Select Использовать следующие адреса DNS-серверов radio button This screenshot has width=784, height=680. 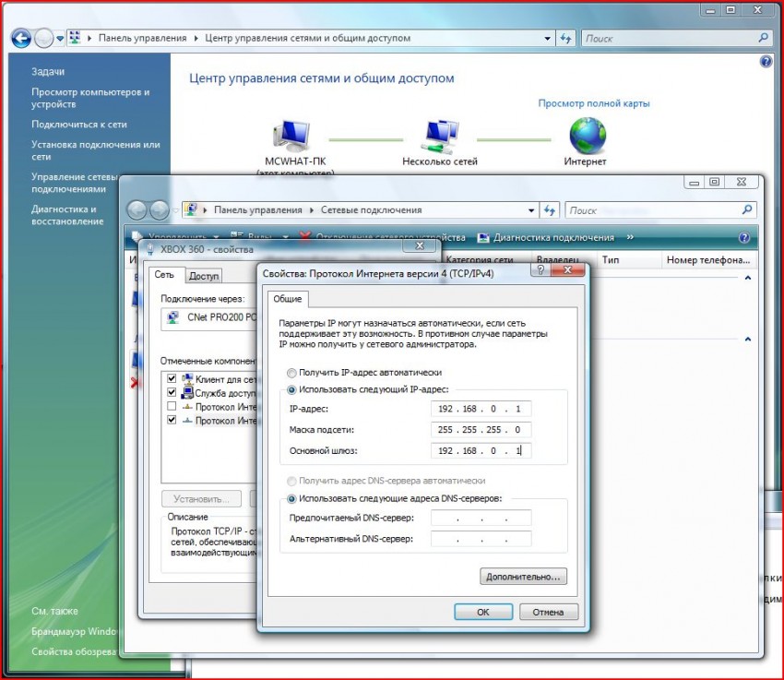(x=291, y=498)
